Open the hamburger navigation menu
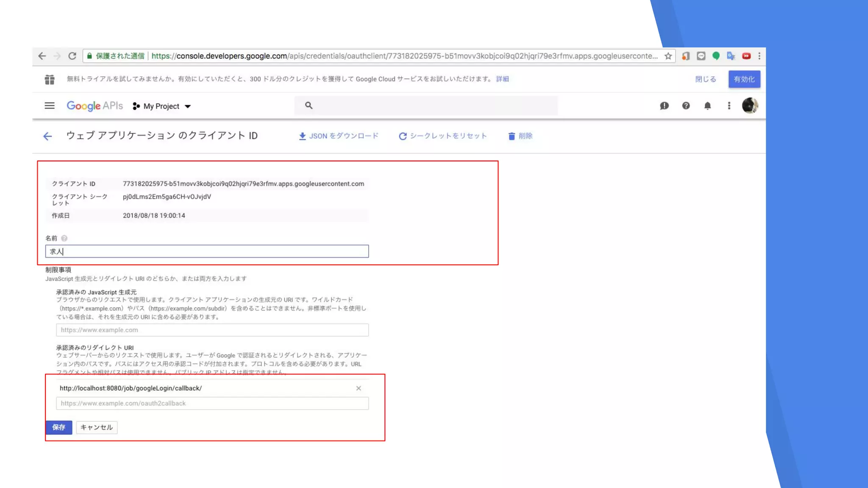The image size is (868, 488). [x=50, y=106]
